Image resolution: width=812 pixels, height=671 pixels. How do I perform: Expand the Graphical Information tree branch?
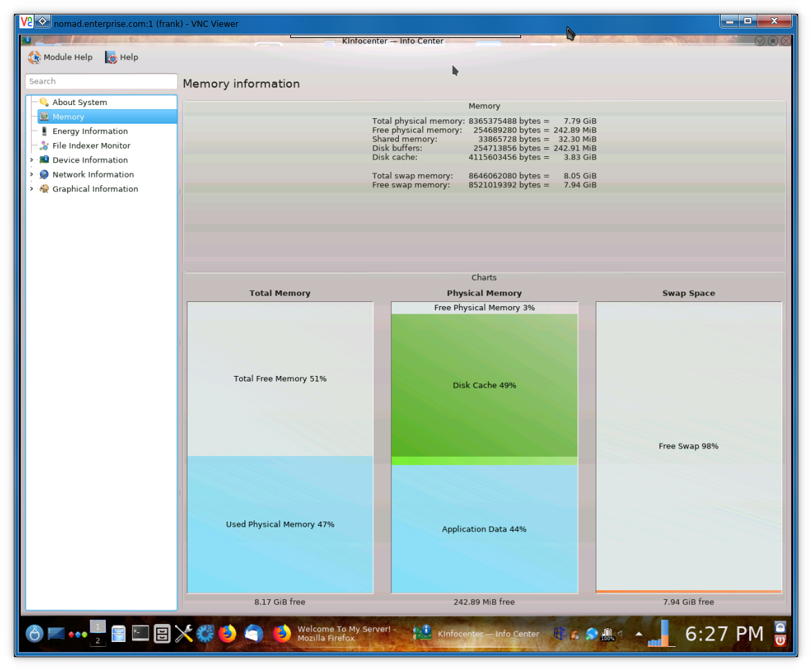32,189
